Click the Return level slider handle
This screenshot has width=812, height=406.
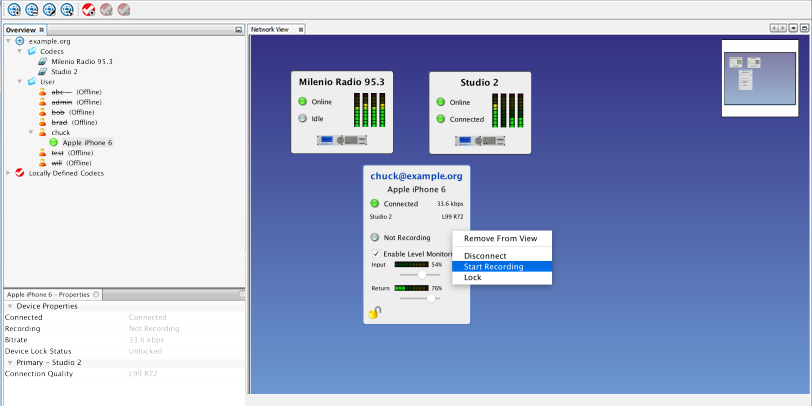click(x=432, y=298)
